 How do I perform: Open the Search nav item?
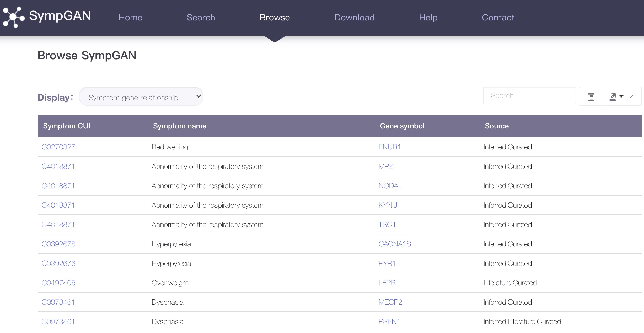pyautogui.click(x=201, y=17)
